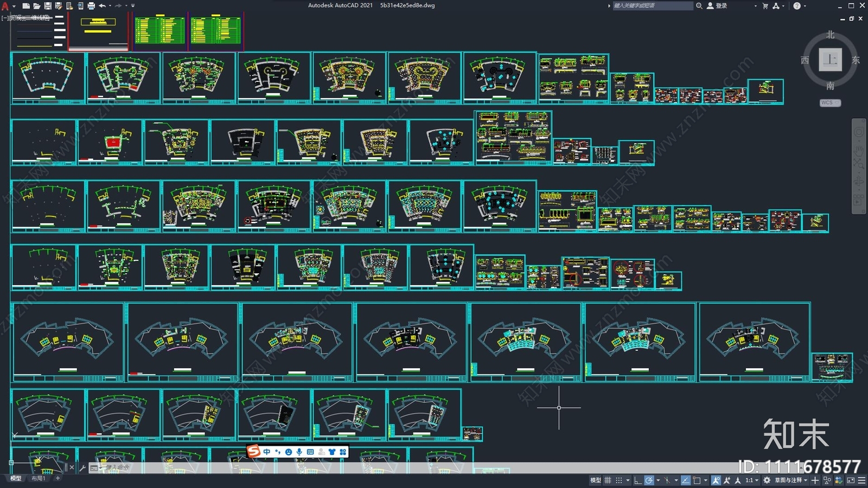Undo the last action
The width and height of the screenshot is (868, 488).
point(102,6)
